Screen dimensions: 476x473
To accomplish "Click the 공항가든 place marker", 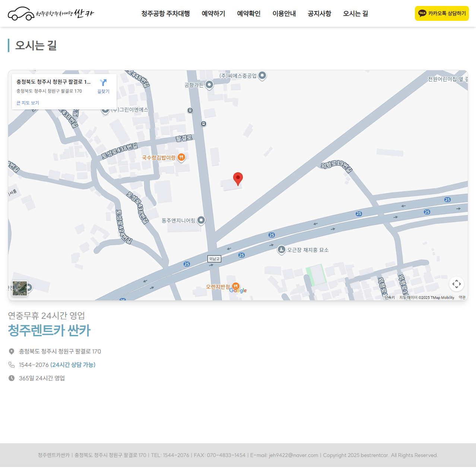I will pyautogui.click(x=209, y=85).
